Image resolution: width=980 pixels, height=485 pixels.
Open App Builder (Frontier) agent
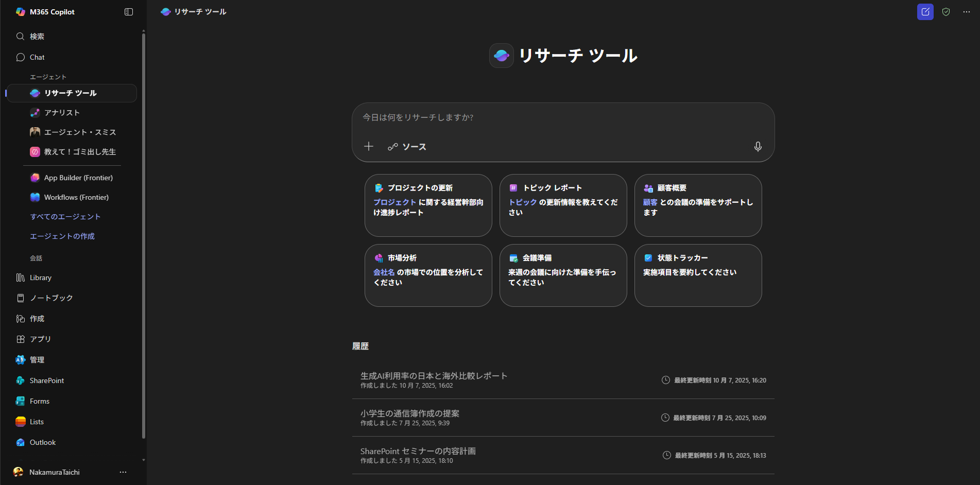(x=78, y=178)
